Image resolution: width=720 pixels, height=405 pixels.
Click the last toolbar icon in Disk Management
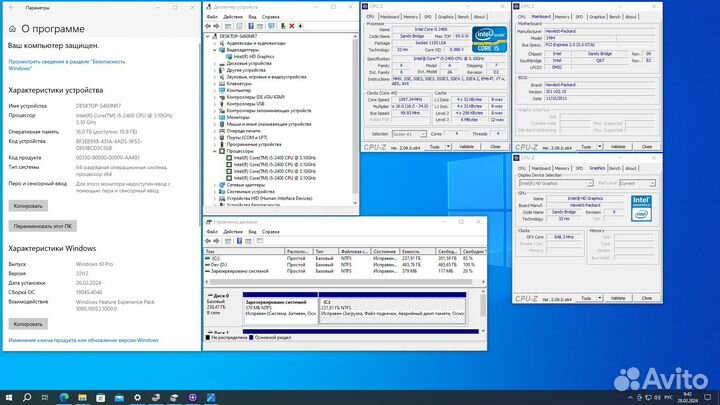coord(260,241)
